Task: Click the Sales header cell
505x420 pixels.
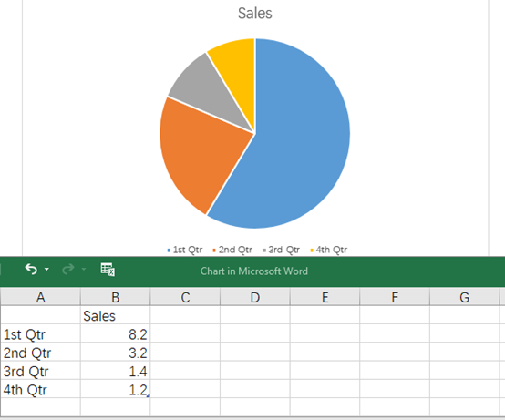Action: click(115, 316)
